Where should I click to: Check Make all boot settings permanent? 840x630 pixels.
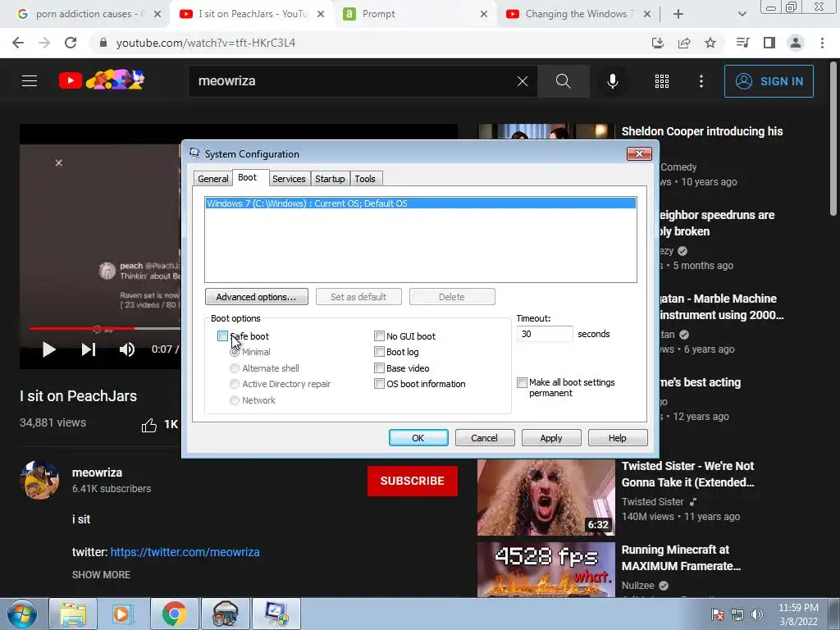point(522,382)
